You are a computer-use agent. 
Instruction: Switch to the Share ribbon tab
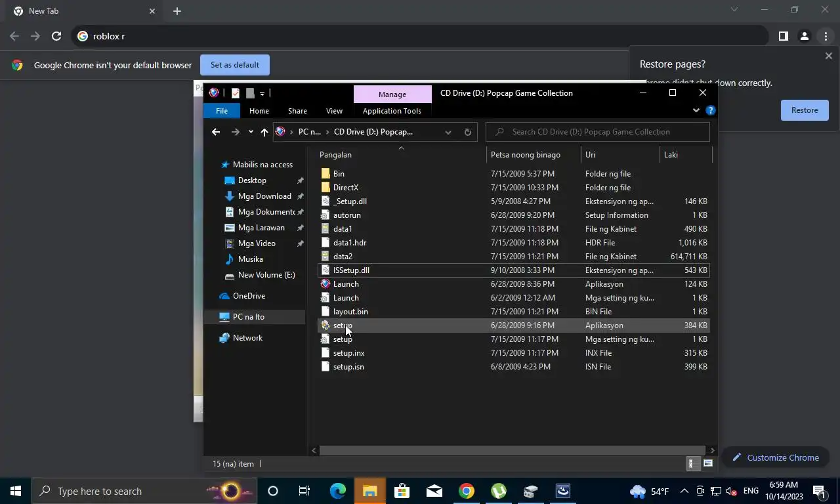coord(297,111)
